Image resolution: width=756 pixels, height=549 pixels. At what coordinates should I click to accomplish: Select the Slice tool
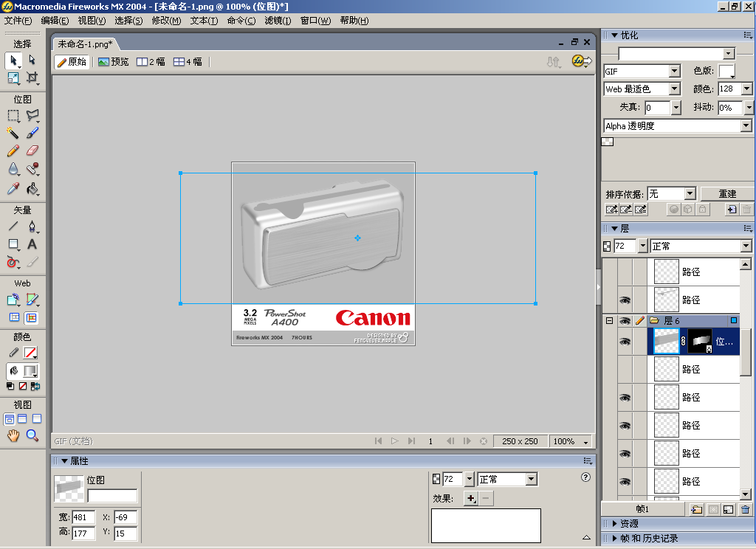[32, 300]
